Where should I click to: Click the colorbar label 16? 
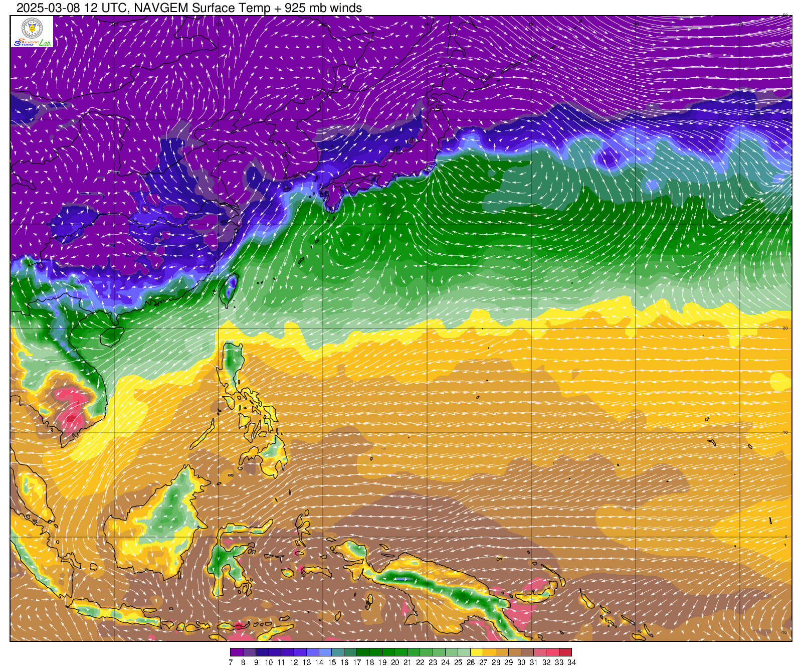(x=344, y=662)
